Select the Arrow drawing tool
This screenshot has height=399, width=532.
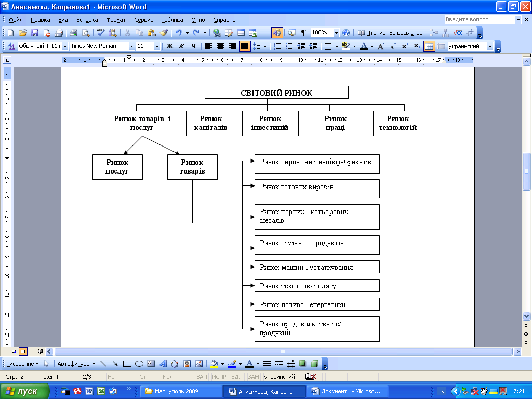pyautogui.click(x=115, y=364)
